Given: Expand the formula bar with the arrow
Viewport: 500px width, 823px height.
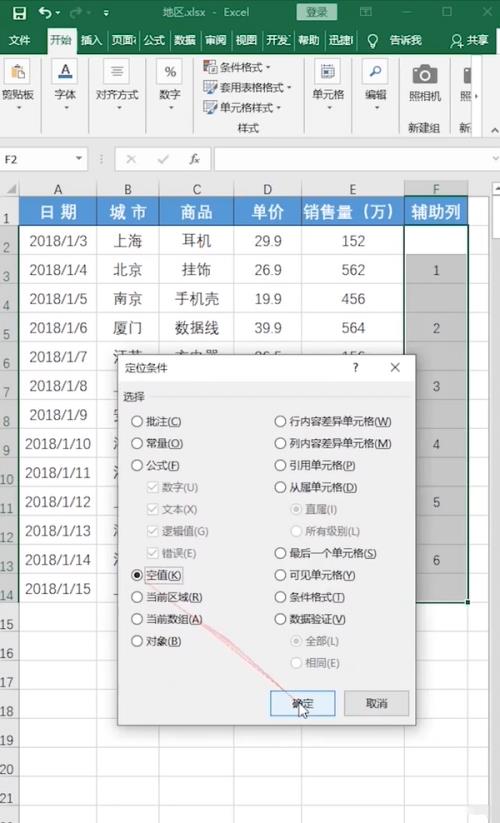Looking at the screenshot, I should pyautogui.click(x=495, y=159).
